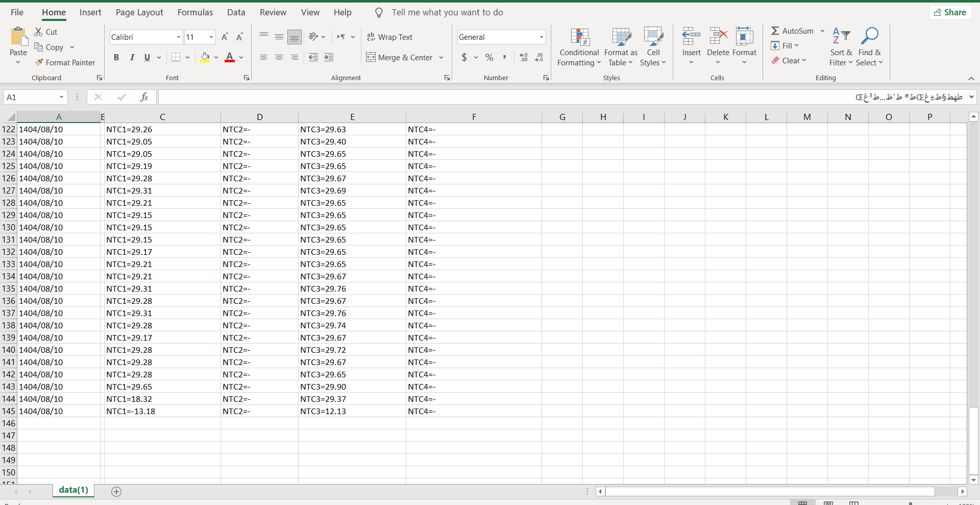Image resolution: width=980 pixels, height=505 pixels.
Task: Open Find & Select magnifier icon
Action: point(869,37)
